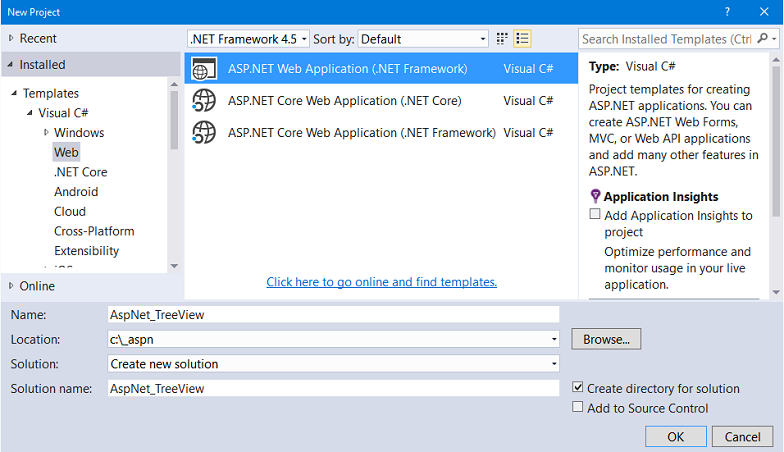
Task: Click the search magnifier icon
Action: click(x=762, y=38)
